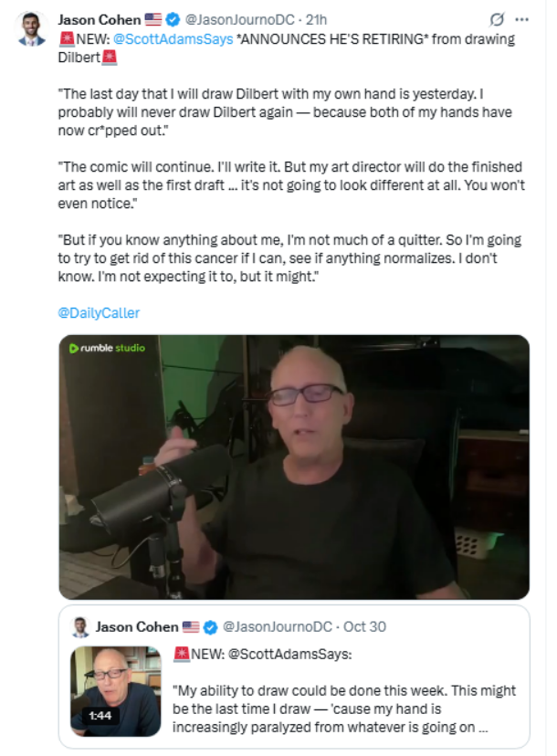Click the blue @ScottAdamsSays mention

click(x=173, y=38)
